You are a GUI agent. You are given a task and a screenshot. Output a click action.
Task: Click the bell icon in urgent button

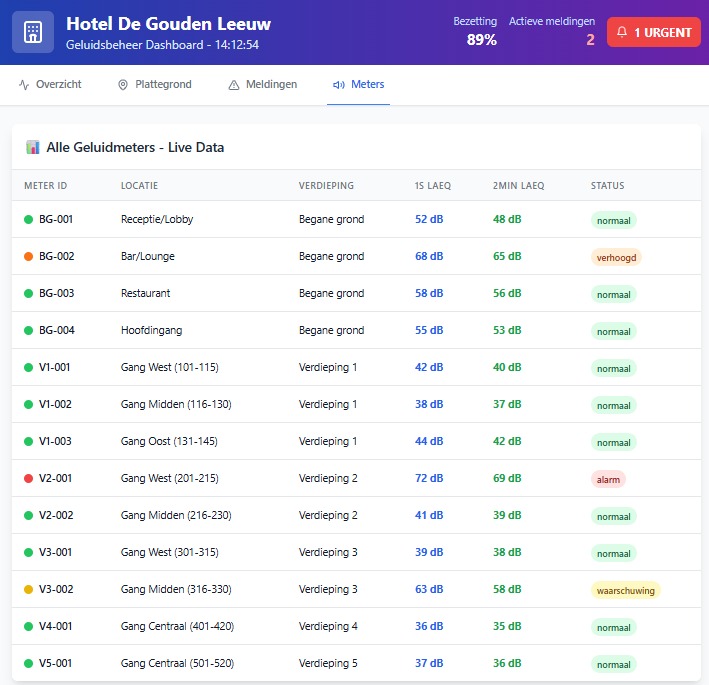pyautogui.click(x=622, y=32)
